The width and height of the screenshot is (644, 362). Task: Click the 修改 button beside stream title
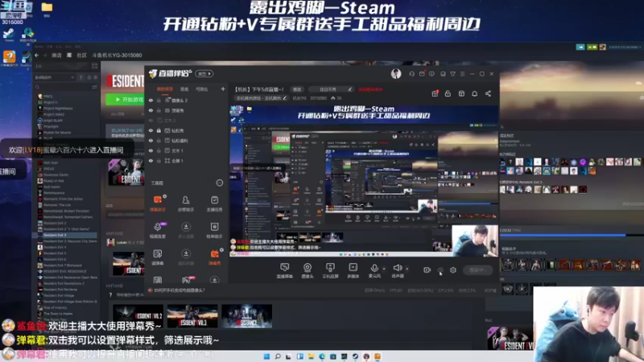pyautogui.click(x=297, y=89)
